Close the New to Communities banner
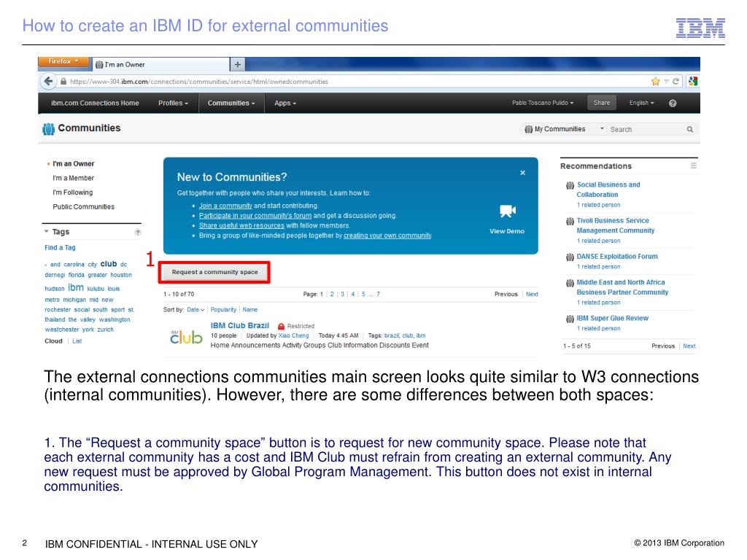 pos(522,173)
